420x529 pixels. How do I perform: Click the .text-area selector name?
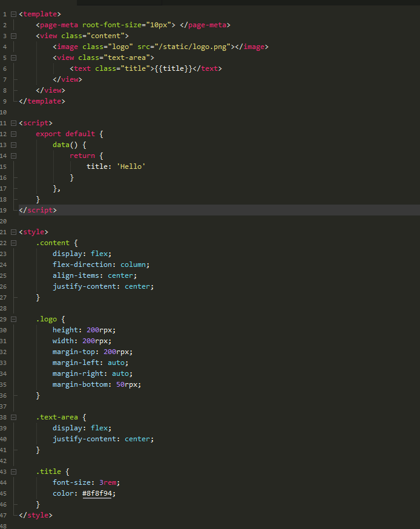tap(57, 418)
